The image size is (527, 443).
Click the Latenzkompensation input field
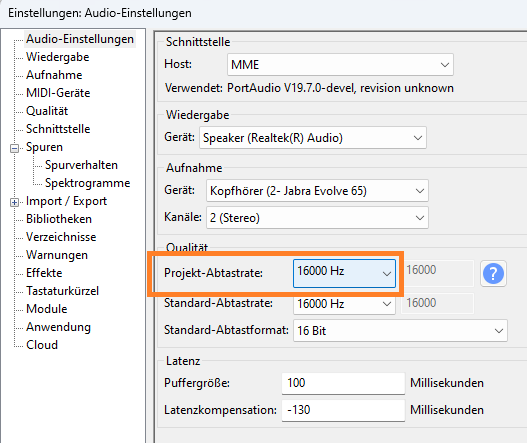pyautogui.click(x=343, y=410)
